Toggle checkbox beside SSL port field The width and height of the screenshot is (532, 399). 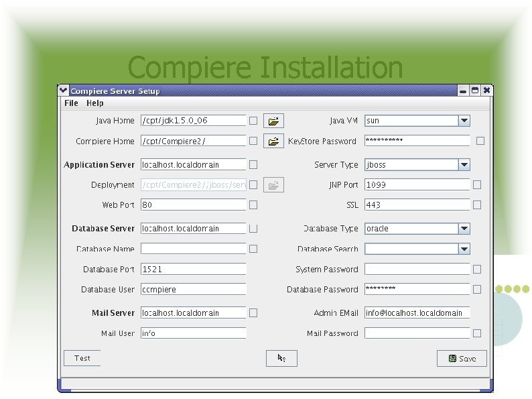click(x=477, y=205)
